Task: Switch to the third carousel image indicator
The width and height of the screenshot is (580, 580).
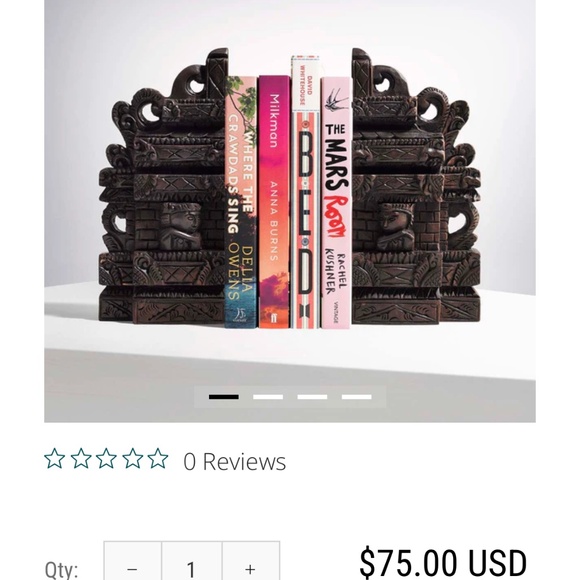Action: tap(312, 397)
